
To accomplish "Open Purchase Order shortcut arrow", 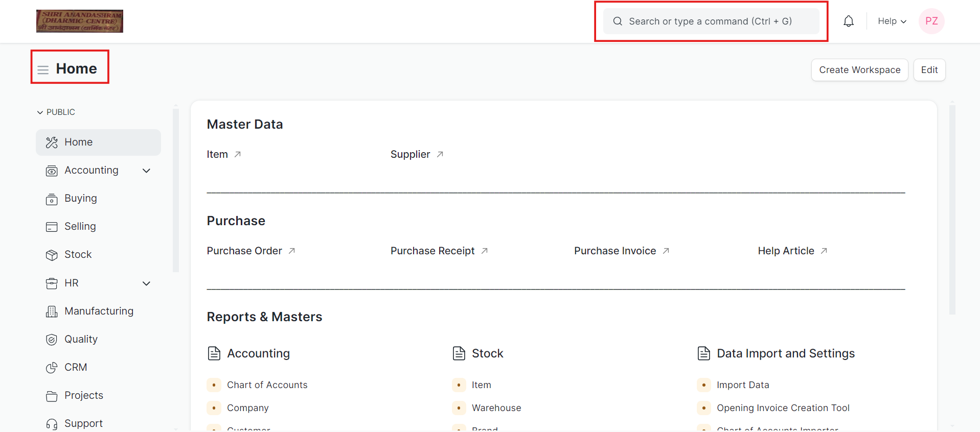I will [x=292, y=251].
